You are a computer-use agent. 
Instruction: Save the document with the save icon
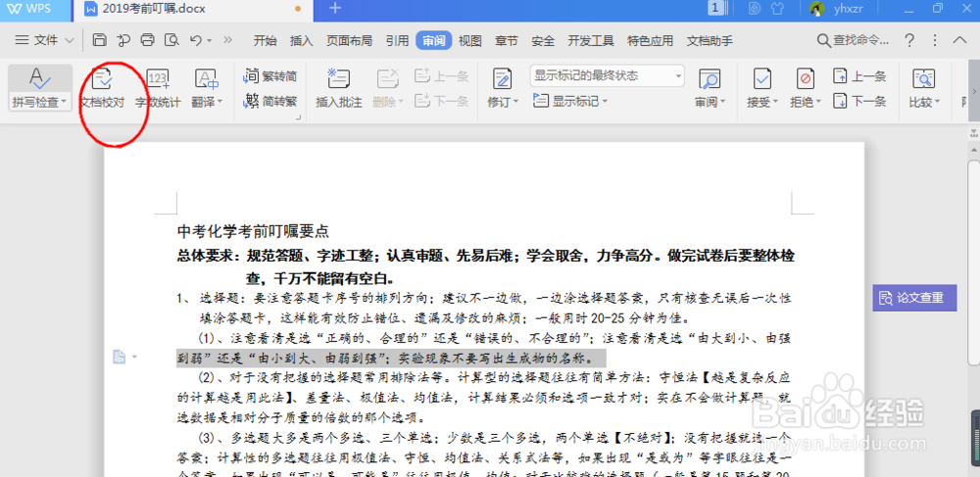99,40
